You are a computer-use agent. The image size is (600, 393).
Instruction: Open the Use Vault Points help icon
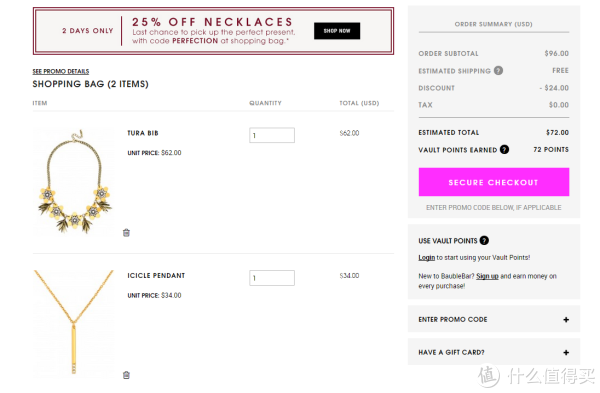pyautogui.click(x=484, y=241)
